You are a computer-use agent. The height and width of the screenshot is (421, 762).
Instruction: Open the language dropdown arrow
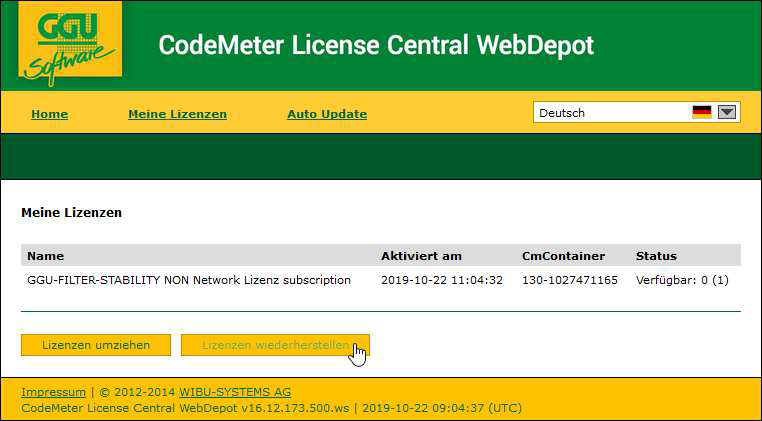727,113
